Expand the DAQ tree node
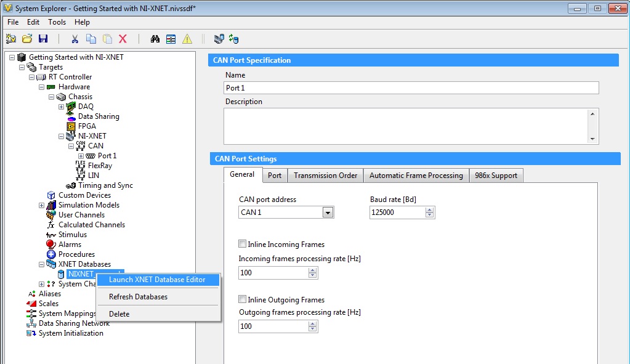The height and width of the screenshot is (364, 630). [61, 107]
